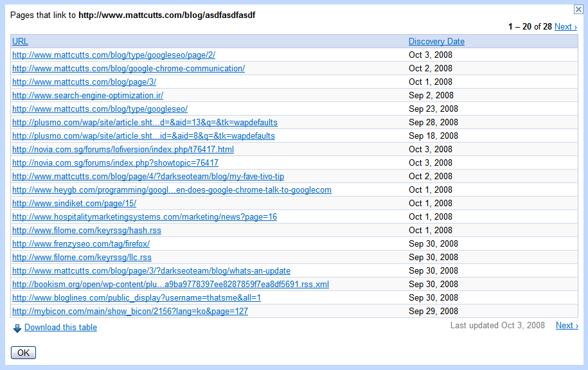Image resolution: width=588 pixels, height=370 pixels.
Task: Sort by Discovery Date column header
Action: (436, 42)
